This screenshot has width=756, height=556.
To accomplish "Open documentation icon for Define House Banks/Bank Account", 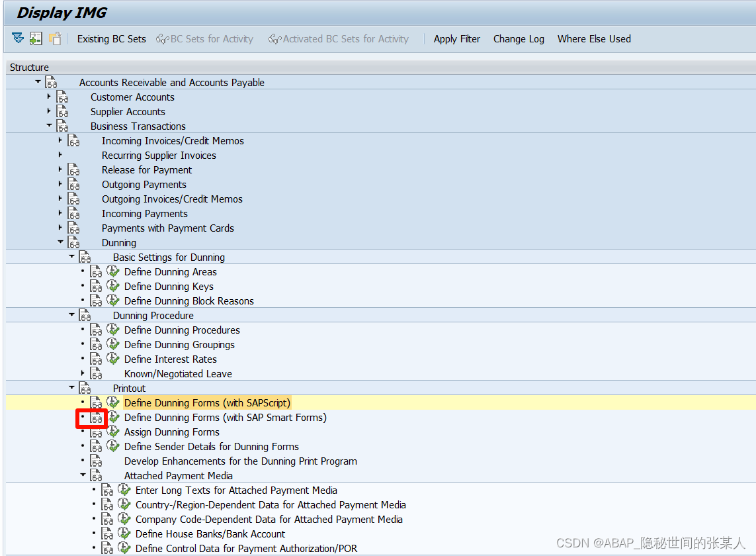I will (x=107, y=533).
